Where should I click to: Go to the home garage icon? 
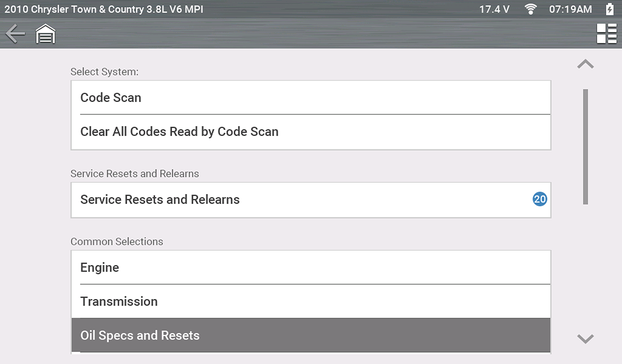(x=45, y=34)
